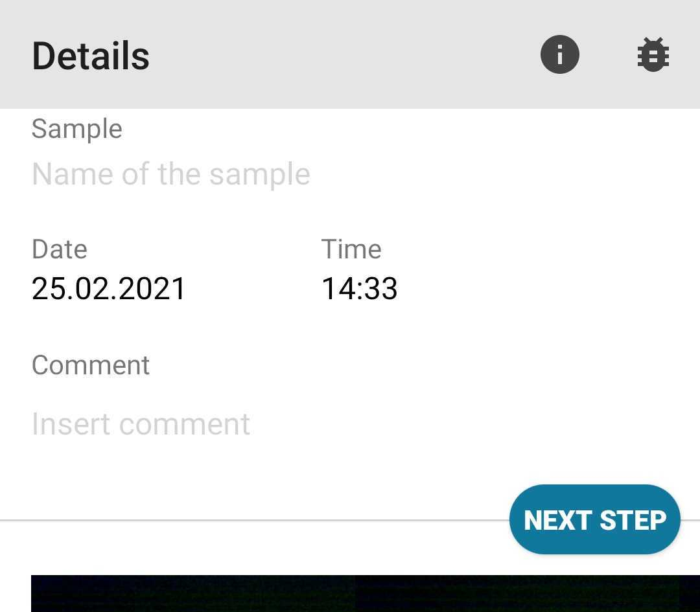Open debug options with beetle icon
The height and width of the screenshot is (612, 700).
[x=653, y=54]
